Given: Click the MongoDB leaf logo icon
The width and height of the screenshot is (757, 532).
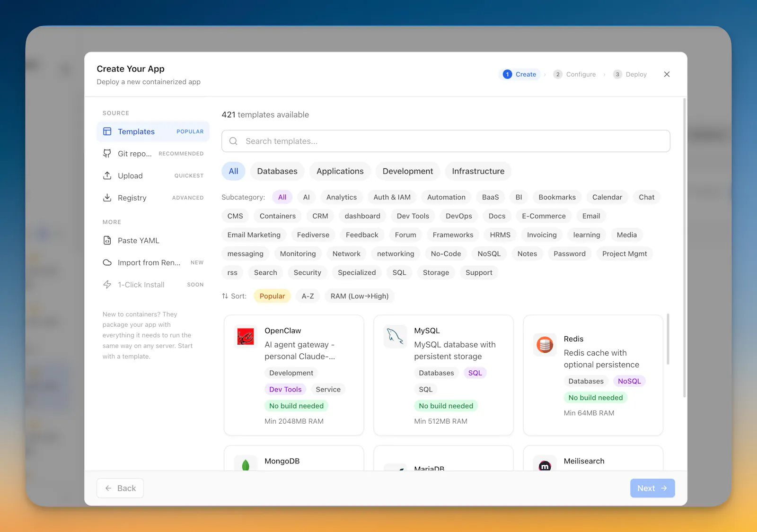Looking at the screenshot, I should click(x=246, y=465).
